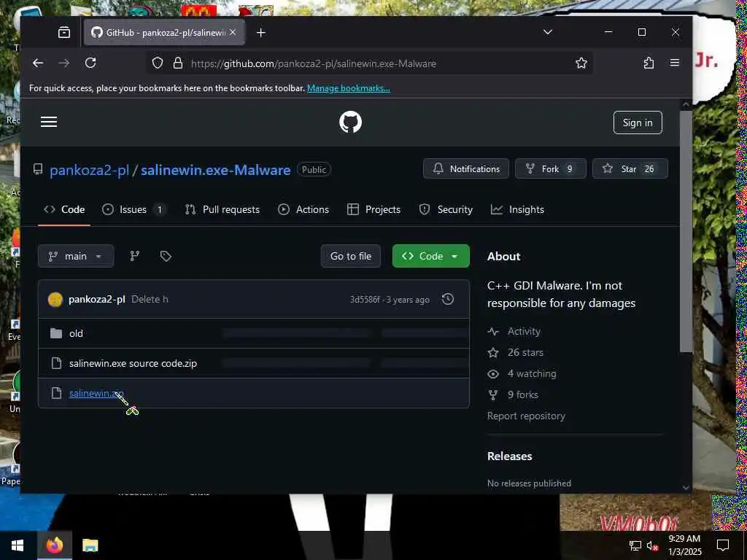Click the Firefox taskbar icon
Image resolution: width=747 pixels, height=560 pixels.
[x=54, y=545]
